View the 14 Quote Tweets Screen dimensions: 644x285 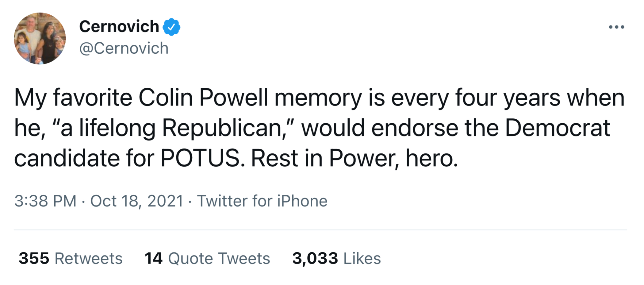[x=207, y=258]
